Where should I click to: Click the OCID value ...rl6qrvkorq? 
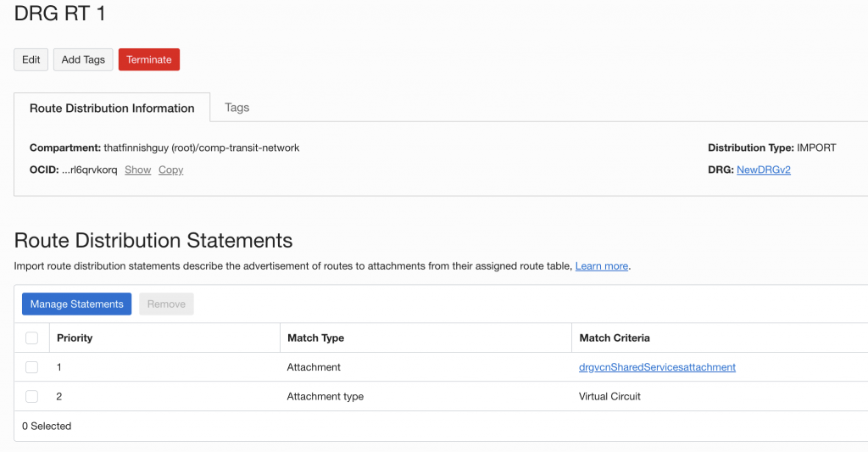tap(90, 170)
